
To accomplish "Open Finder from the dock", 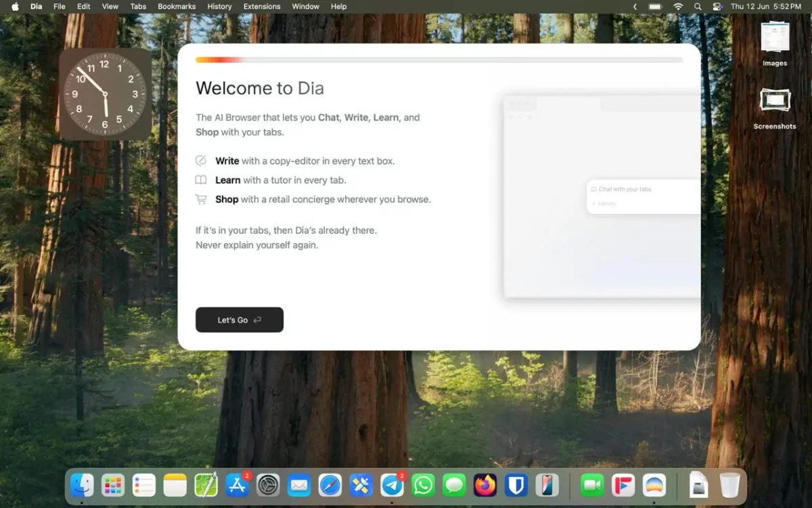I will point(82,485).
